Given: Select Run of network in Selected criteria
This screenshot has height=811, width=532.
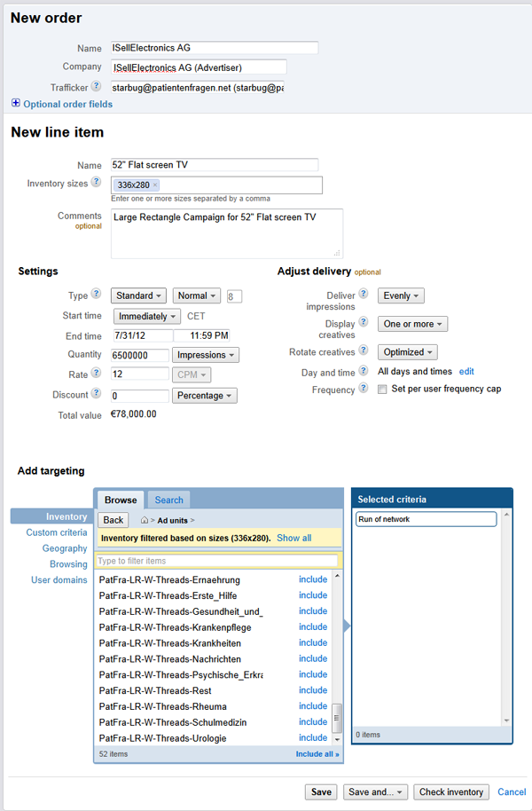Looking at the screenshot, I should 426,519.
